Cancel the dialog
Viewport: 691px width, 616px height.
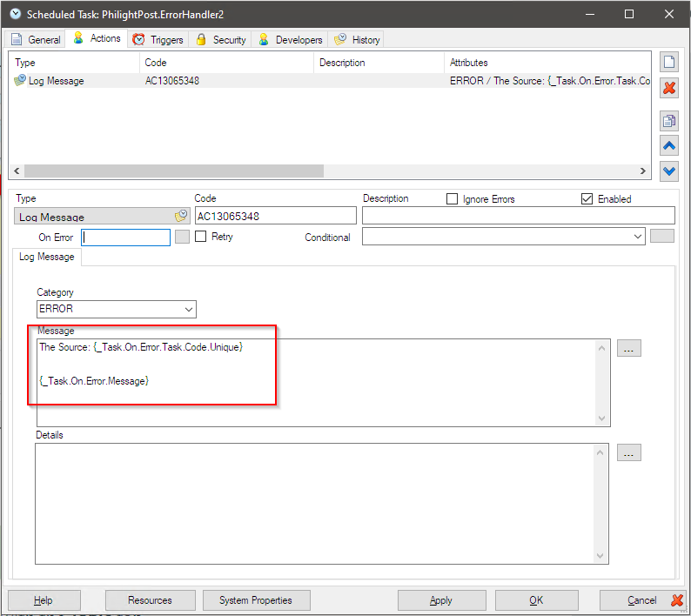click(x=642, y=600)
